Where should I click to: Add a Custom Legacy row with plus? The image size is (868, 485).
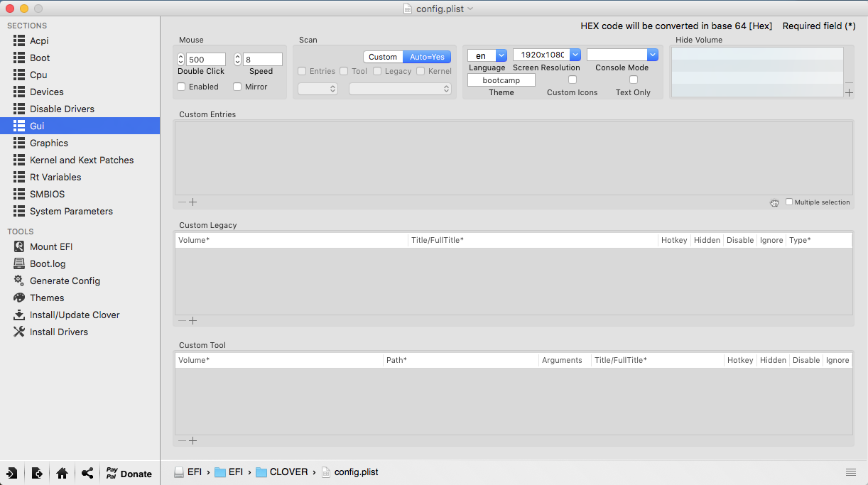coord(192,321)
